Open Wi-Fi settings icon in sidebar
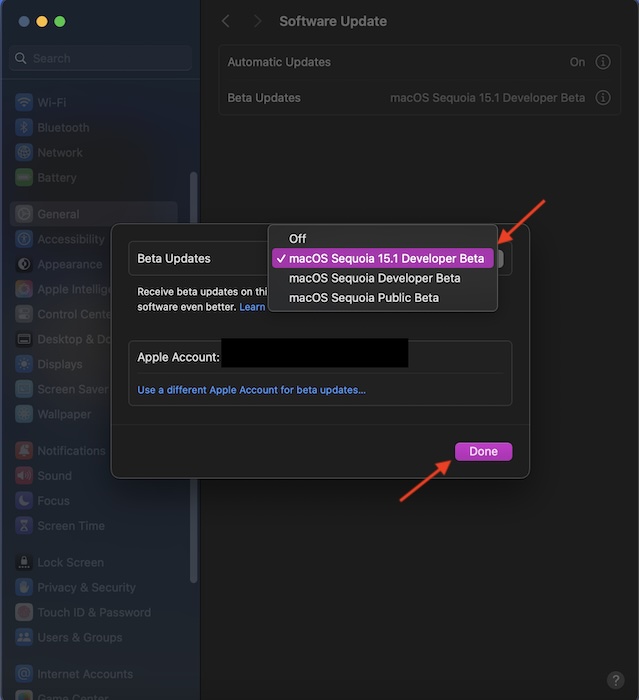 [x=24, y=102]
